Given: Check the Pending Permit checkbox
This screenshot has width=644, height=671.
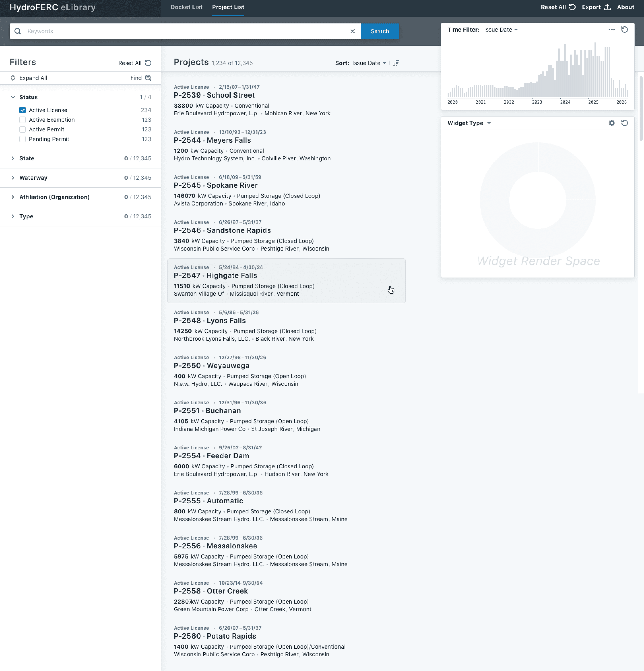Looking at the screenshot, I should coord(23,139).
